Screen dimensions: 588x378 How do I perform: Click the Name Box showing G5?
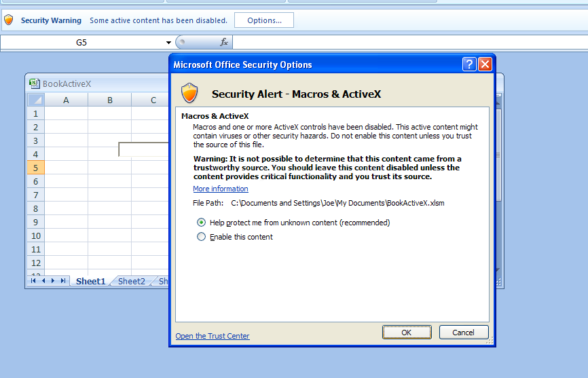[x=81, y=42]
